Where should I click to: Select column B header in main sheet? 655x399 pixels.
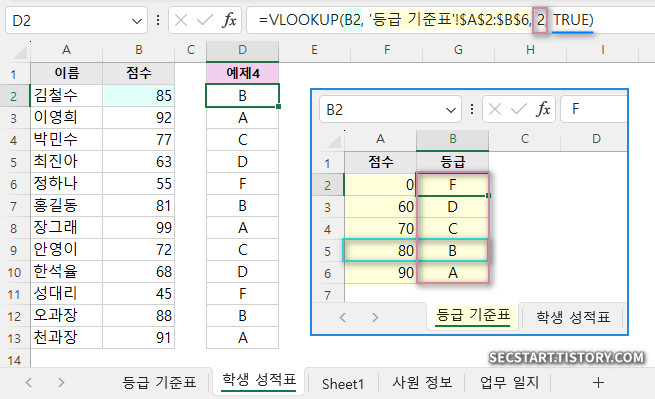pos(139,50)
